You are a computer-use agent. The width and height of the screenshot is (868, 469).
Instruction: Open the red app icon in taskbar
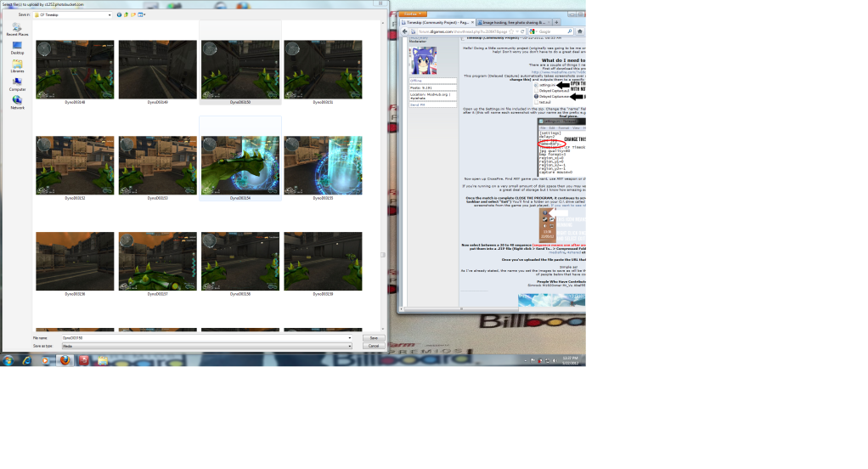[x=83, y=360]
